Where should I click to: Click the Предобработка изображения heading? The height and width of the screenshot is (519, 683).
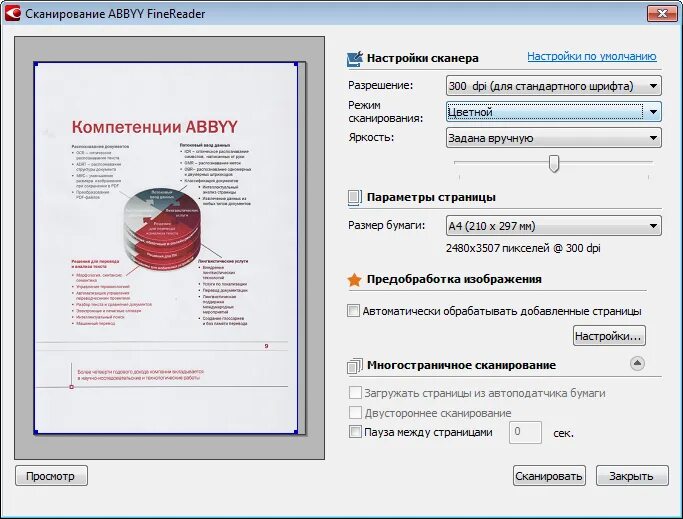coord(454,279)
